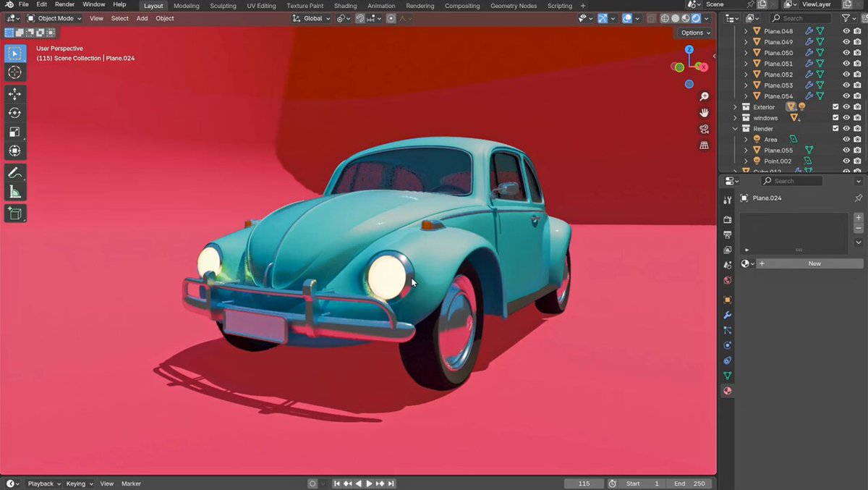Open the Global orientation dropdown
868x490 pixels.
(311, 18)
